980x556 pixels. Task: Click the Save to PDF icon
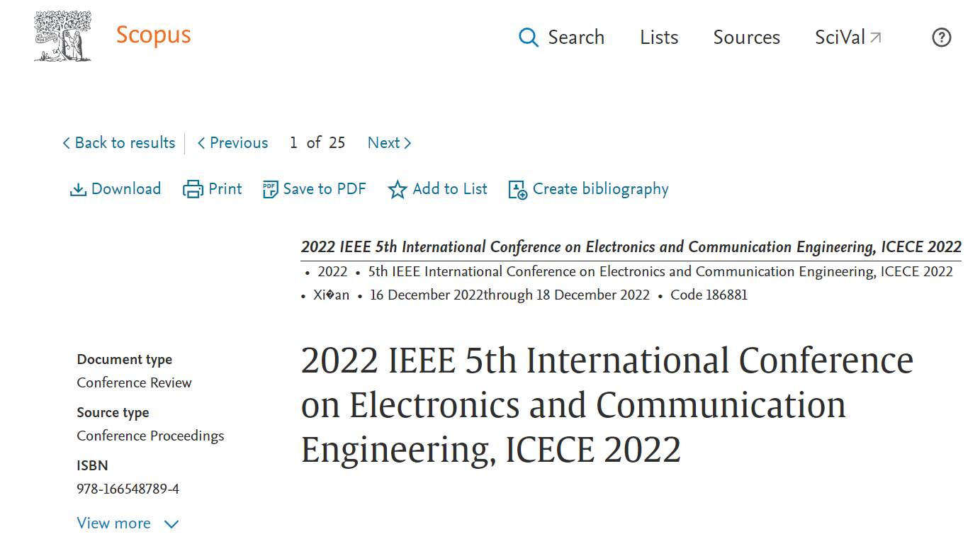click(x=270, y=189)
